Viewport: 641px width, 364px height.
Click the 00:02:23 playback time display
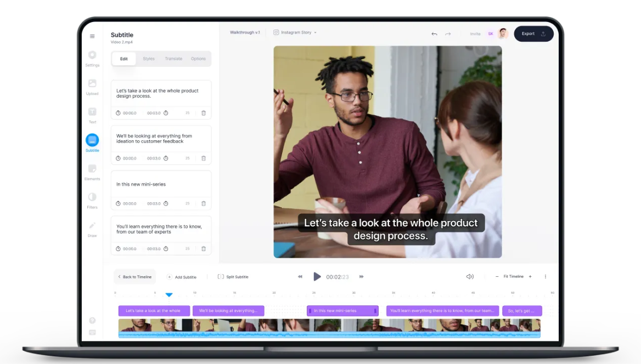point(338,277)
